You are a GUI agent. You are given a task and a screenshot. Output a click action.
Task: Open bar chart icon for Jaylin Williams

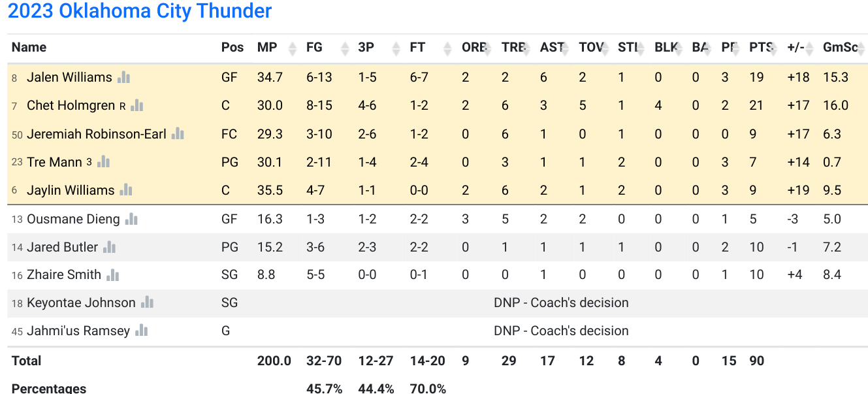point(126,190)
